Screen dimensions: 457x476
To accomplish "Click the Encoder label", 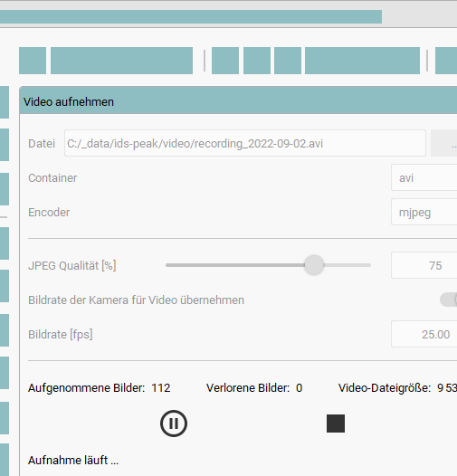I will click(49, 212).
